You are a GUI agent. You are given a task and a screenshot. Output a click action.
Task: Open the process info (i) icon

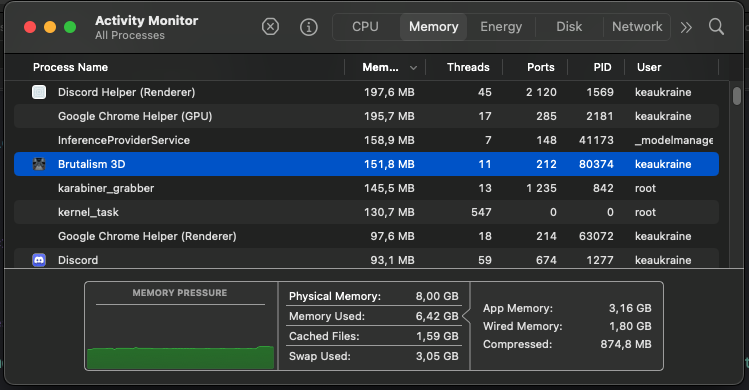[309, 27]
